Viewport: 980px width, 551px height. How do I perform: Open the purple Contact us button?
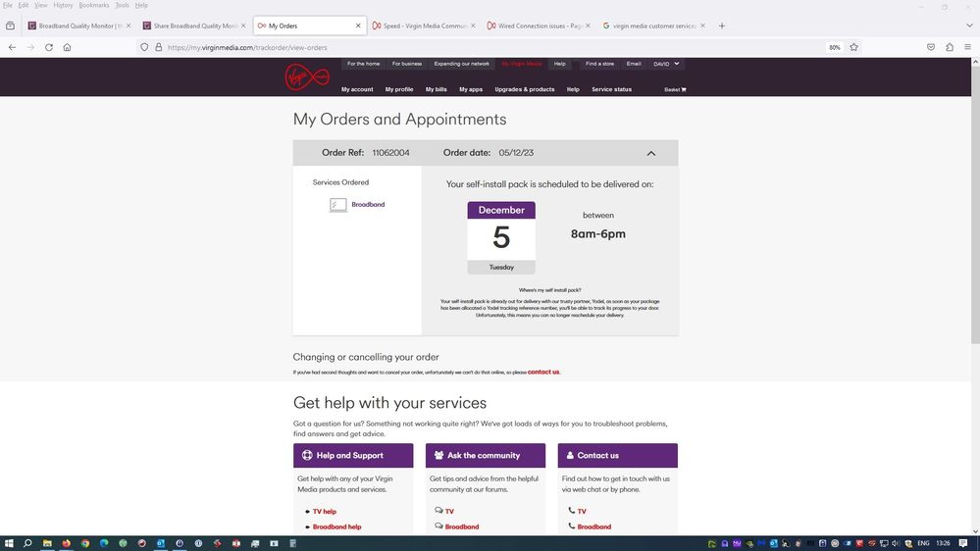[x=617, y=456]
